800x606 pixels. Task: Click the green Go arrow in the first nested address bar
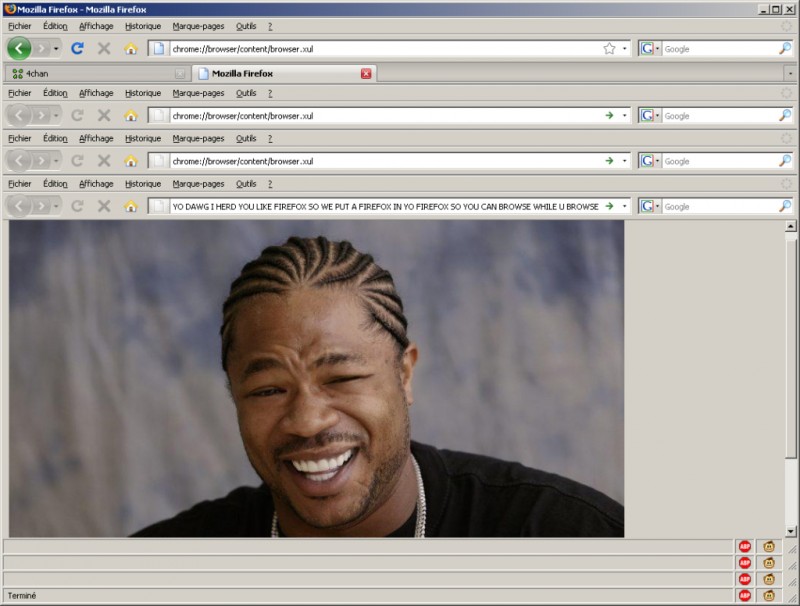pyautogui.click(x=609, y=116)
